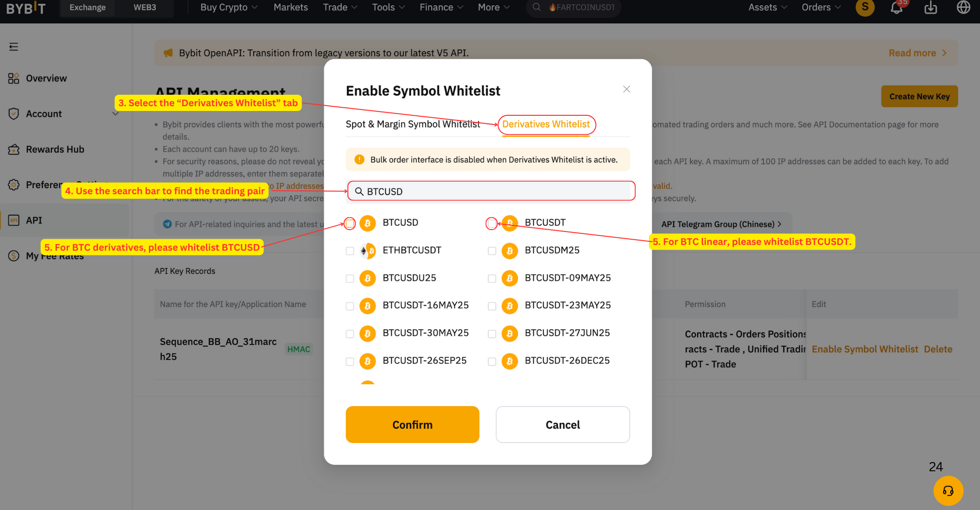Open the language globe icon

[x=963, y=8]
